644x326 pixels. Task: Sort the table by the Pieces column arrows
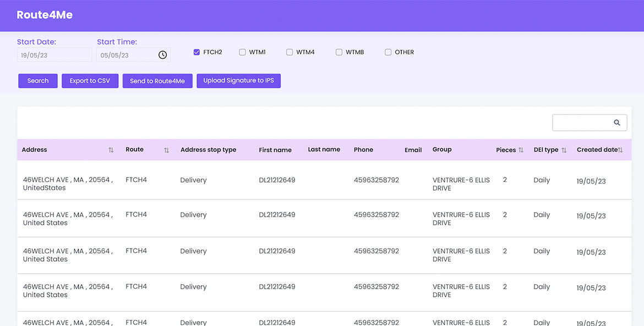[x=521, y=150]
